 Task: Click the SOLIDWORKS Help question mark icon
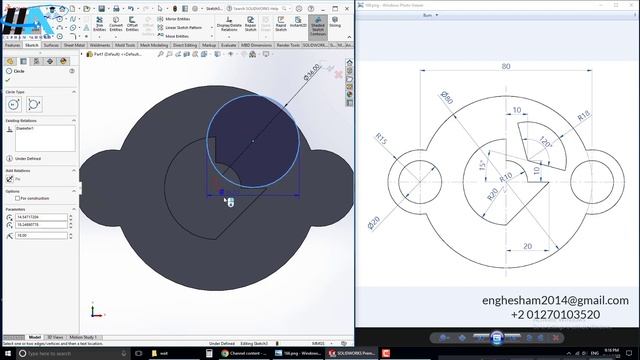click(x=311, y=9)
